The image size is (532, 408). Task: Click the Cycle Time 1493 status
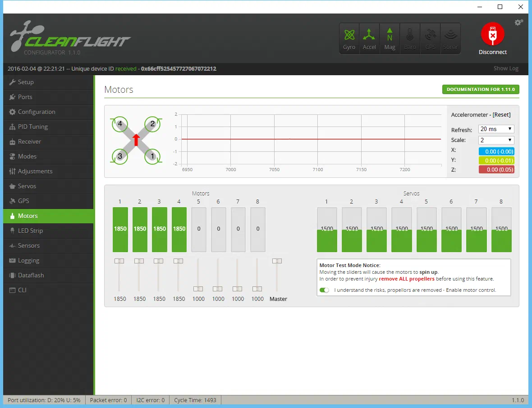pyautogui.click(x=195, y=400)
